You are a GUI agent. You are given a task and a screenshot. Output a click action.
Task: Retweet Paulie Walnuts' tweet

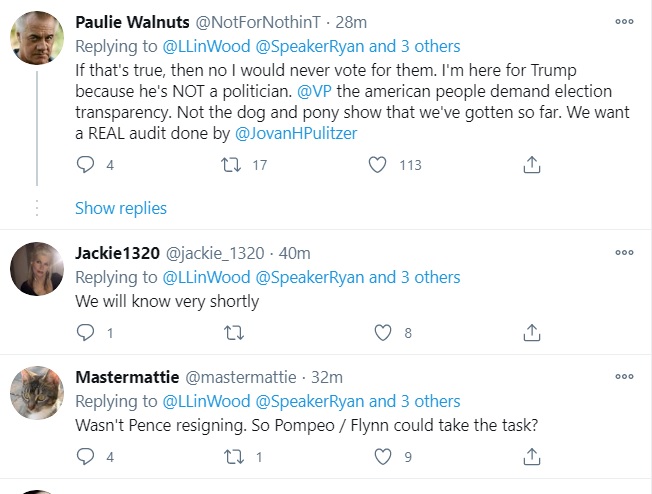pyautogui.click(x=231, y=165)
